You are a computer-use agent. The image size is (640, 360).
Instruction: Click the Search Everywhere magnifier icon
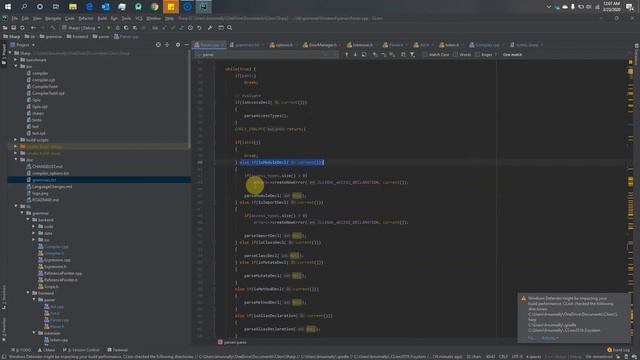pos(230,28)
